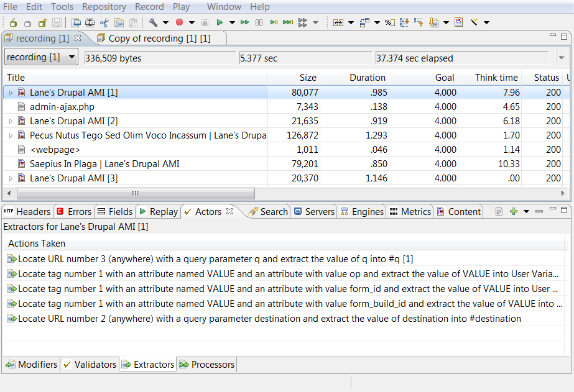Open the File menu
The height and width of the screenshot is (392, 574).
point(10,7)
